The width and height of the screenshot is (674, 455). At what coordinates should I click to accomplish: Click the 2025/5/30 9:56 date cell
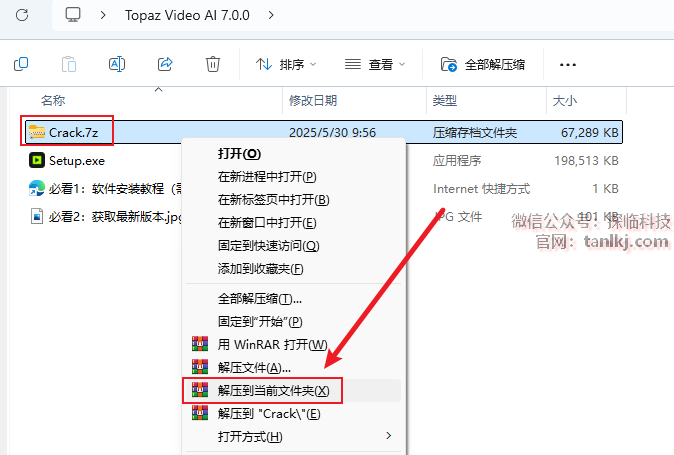332,132
